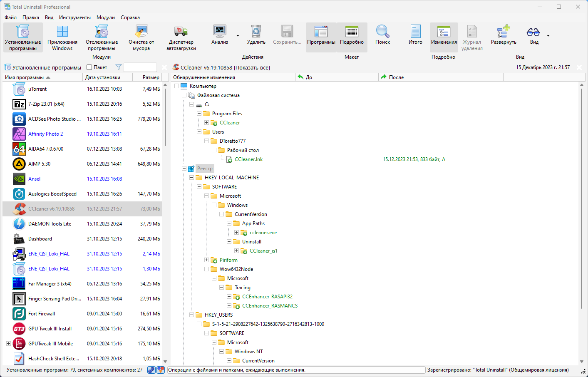Click the program filter text field
The image size is (588, 377).
tap(140, 67)
